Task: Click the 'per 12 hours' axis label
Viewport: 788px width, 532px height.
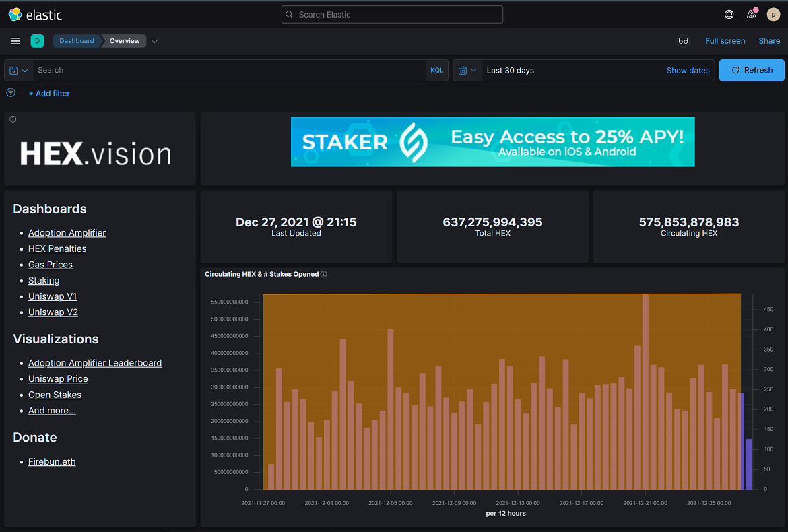Action: pos(506,513)
